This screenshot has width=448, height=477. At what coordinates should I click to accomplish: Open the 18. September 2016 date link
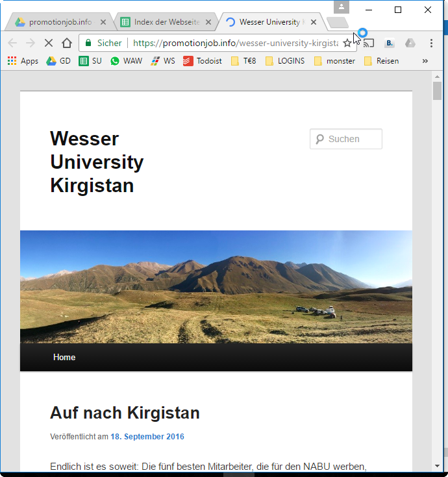[147, 437]
